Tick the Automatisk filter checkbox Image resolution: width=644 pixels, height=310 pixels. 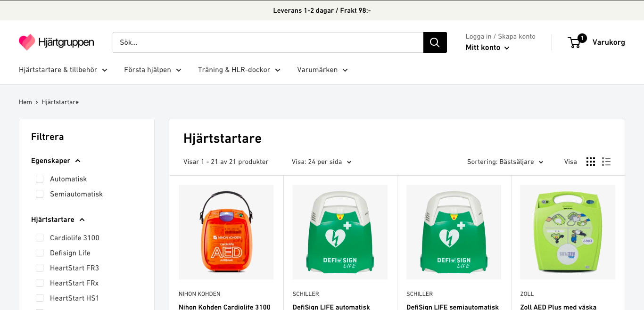pos(40,179)
